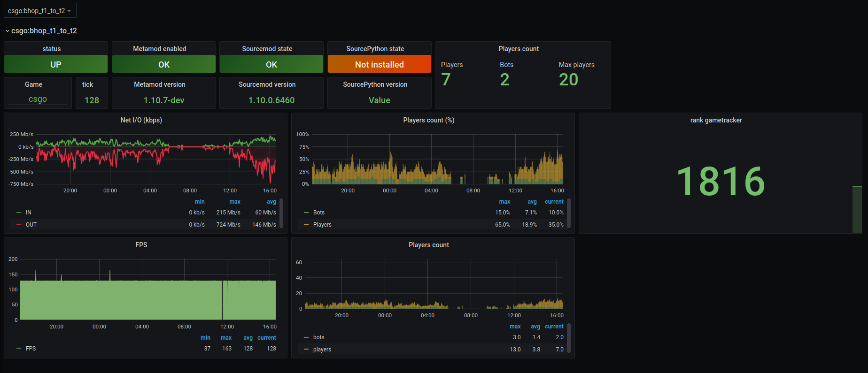868x373 pixels.
Task: Click the OK value under Sourcemod state
Action: (x=271, y=64)
